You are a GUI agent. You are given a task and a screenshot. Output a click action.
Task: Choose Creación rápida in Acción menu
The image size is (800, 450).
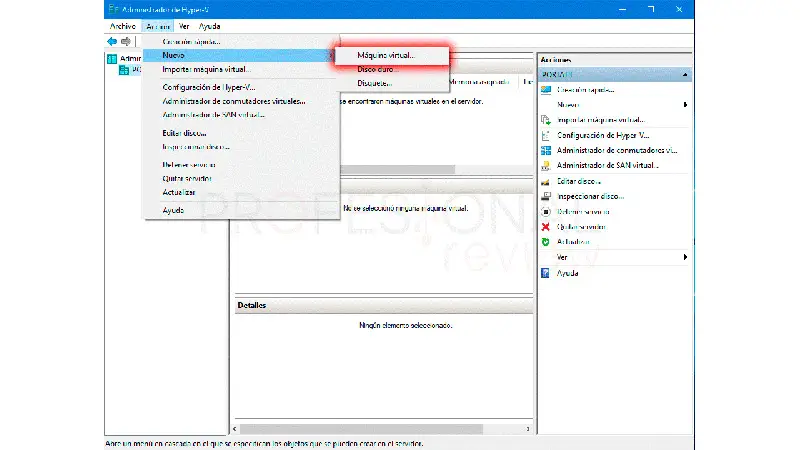241,42
